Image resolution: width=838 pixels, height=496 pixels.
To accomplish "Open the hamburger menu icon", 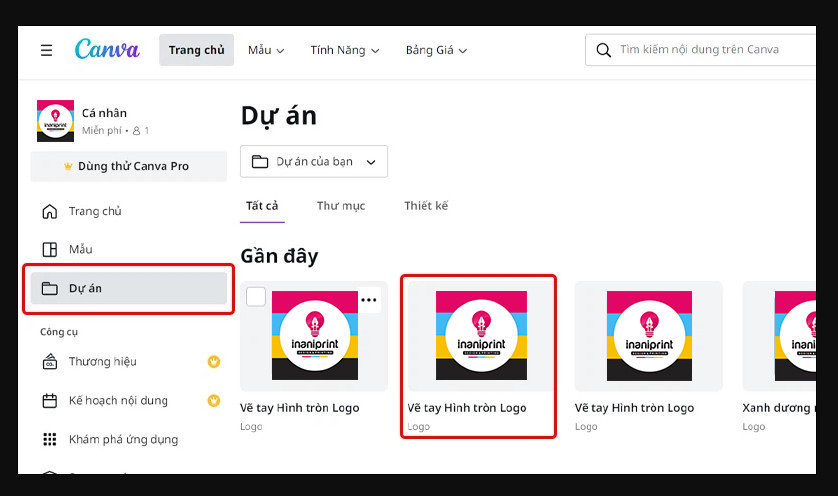I will click(46, 50).
